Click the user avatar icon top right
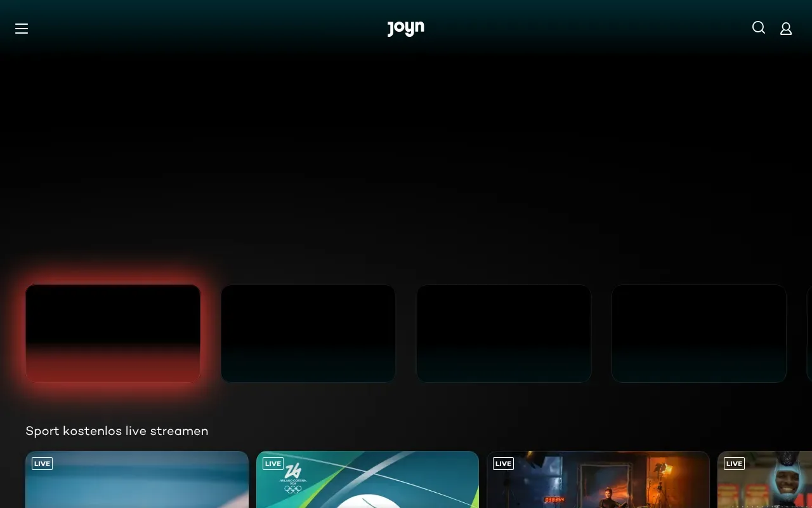This screenshot has height=508, width=812. pyautogui.click(x=786, y=28)
